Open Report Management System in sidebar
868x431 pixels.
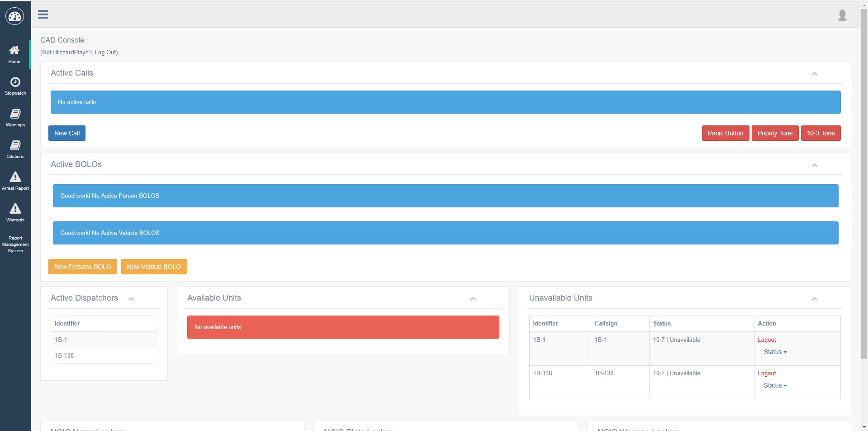click(15, 244)
